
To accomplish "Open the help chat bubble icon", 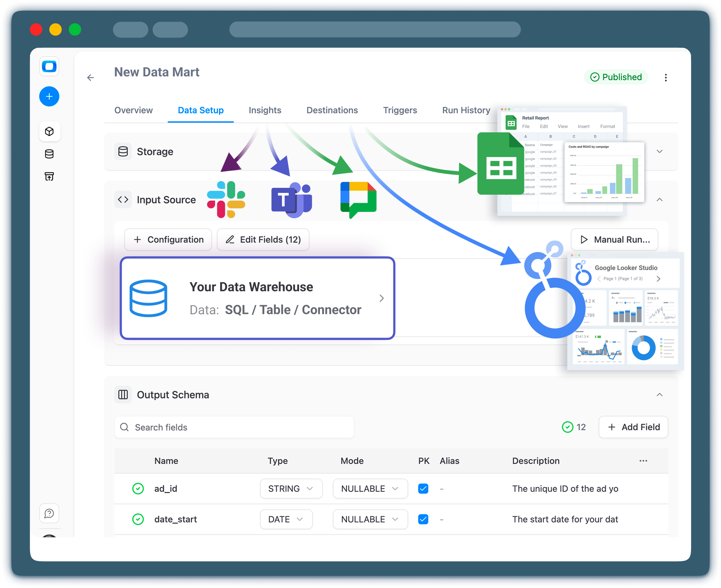I will pyautogui.click(x=49, y=513).
